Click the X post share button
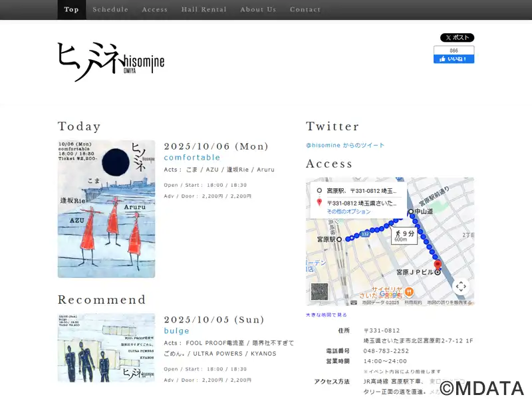 point(457,38)
